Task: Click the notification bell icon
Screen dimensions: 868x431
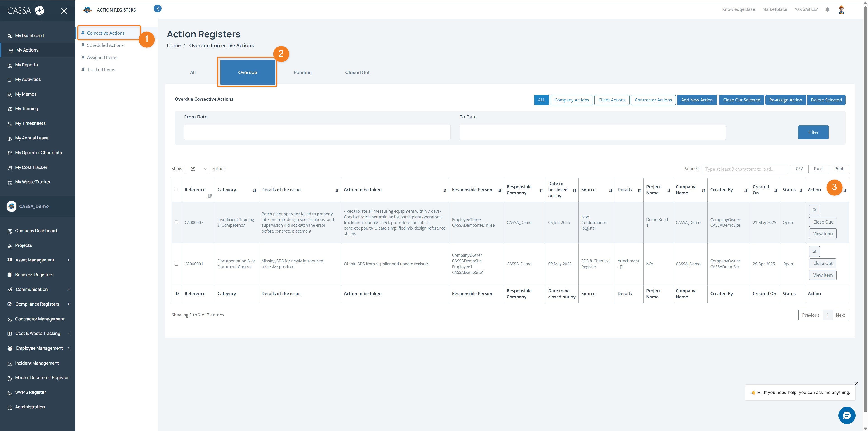Action: tap(827, 9)
